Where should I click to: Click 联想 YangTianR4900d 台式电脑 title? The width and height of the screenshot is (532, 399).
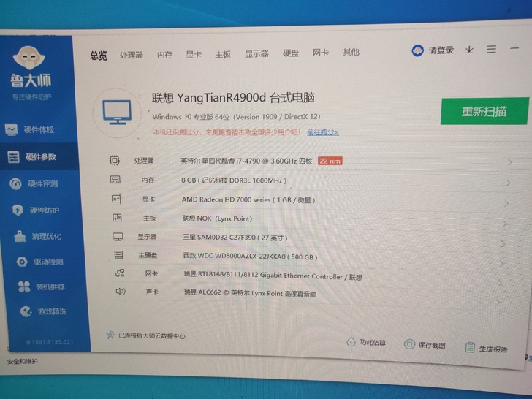(x=233, y=98)
